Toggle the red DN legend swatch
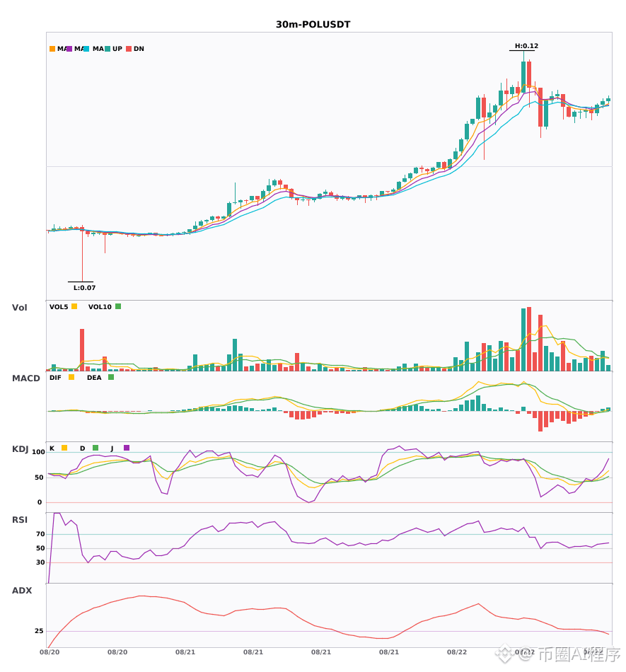Image resolution: width=626 pixels, height=672 pixels. 129,49
